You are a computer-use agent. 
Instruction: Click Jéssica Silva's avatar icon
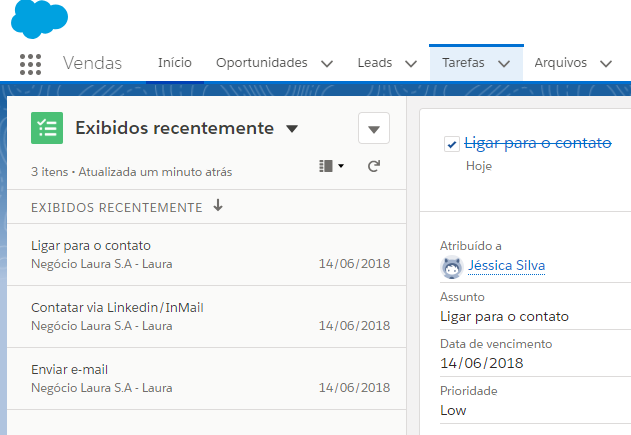[x=452, y=266]
